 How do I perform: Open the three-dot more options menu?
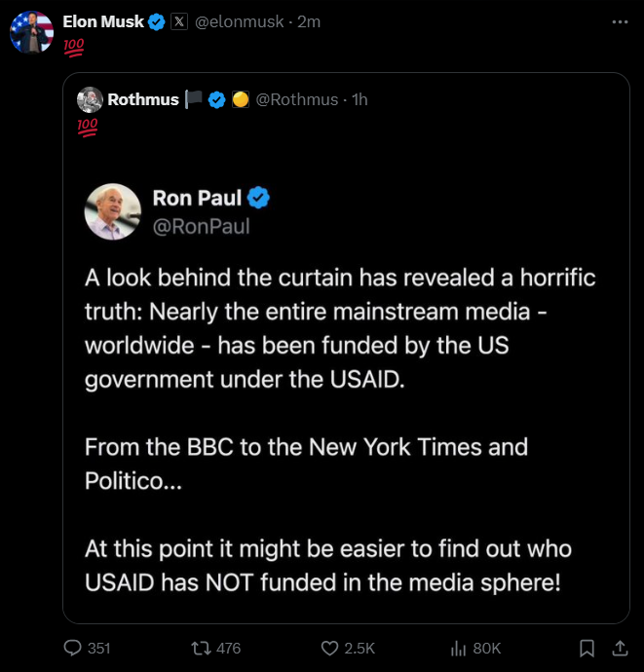620,21
